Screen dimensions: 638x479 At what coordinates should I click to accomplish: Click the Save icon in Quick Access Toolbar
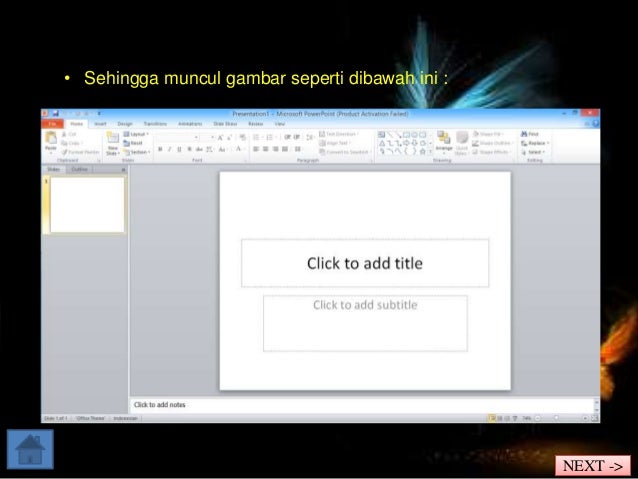[55, 114]
